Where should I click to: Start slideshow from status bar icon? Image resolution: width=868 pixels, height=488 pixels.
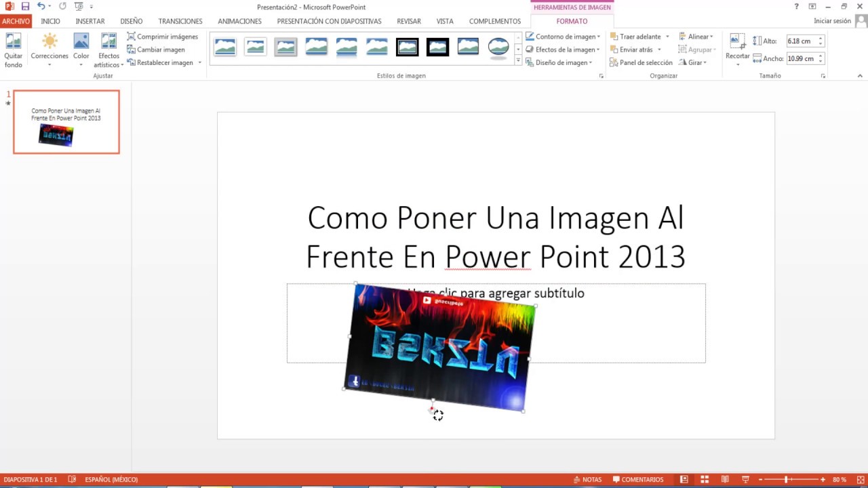pyautogui.click(x=745, y=480)
